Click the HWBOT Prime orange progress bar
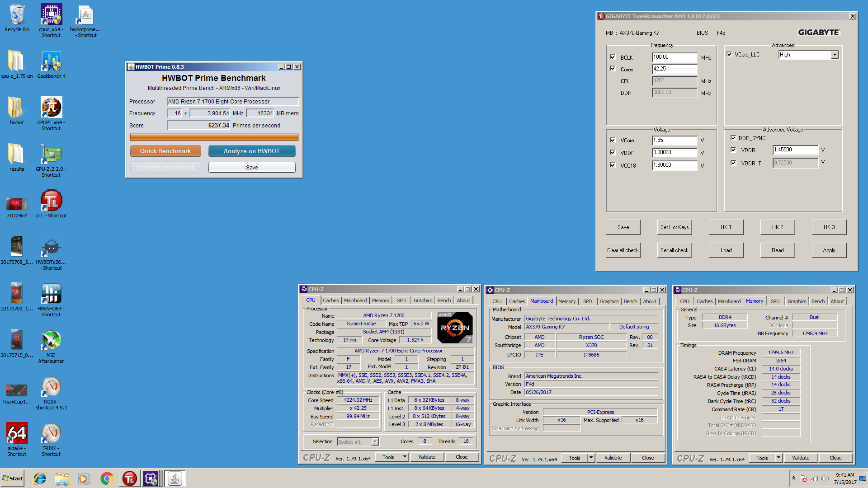 214,137
